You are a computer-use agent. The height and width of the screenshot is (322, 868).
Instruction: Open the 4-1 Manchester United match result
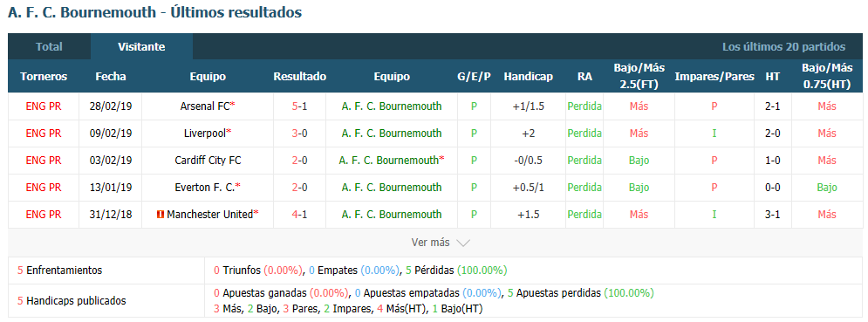click(x=299, y=215)
